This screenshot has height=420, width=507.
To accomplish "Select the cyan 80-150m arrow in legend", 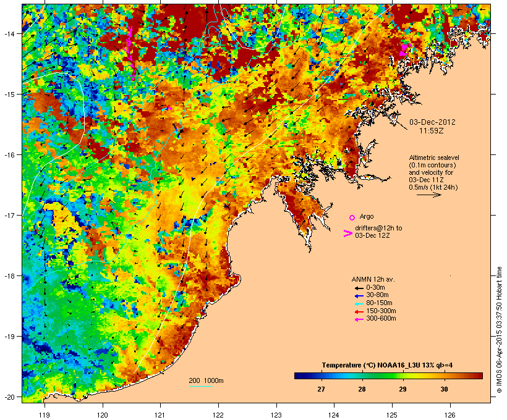I will 359,304.
